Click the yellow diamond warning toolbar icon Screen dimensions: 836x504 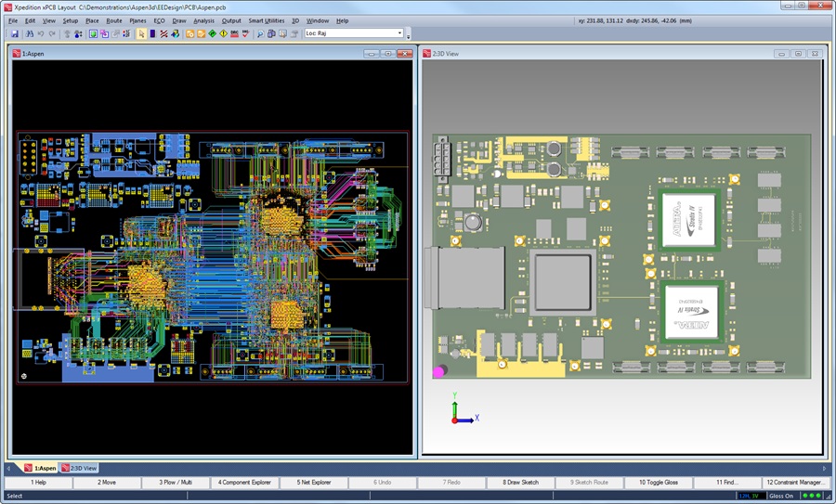(x=224, y=34)
